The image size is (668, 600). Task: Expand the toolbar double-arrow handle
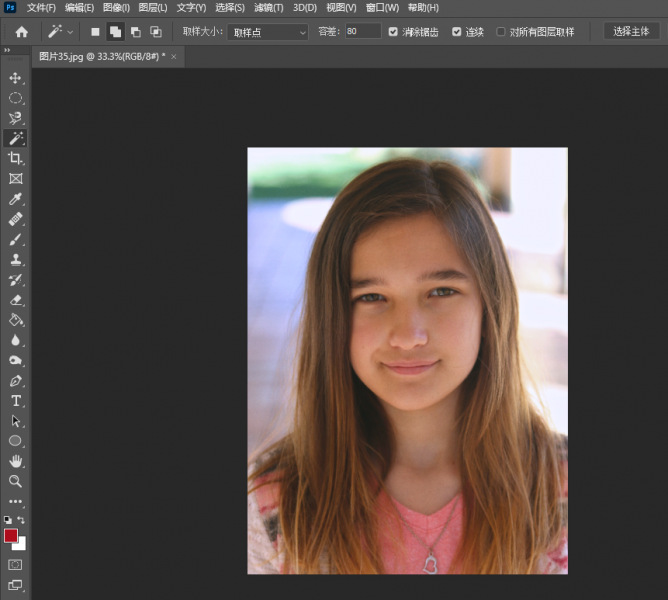point(7,50)
